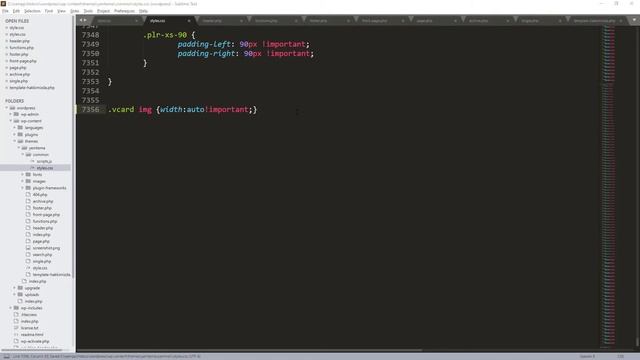This screenshot has height=360, width=640.
Task: Close the footer.php tab
Action: coord(348,21)
